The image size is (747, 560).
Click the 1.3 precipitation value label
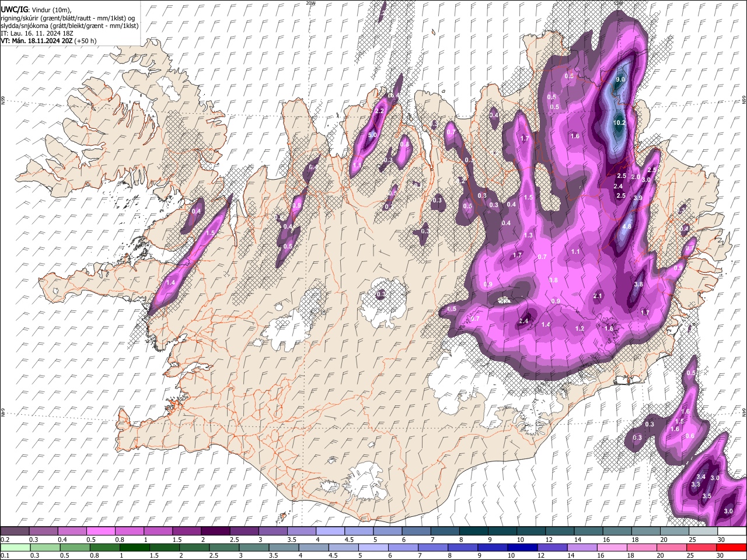point(529,236)
